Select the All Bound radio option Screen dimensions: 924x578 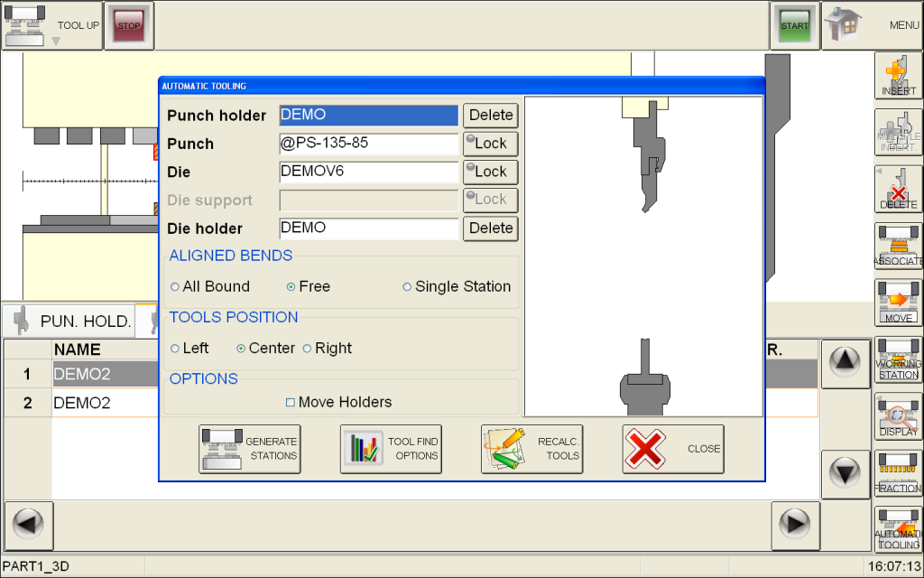click(x=175, y=286)
